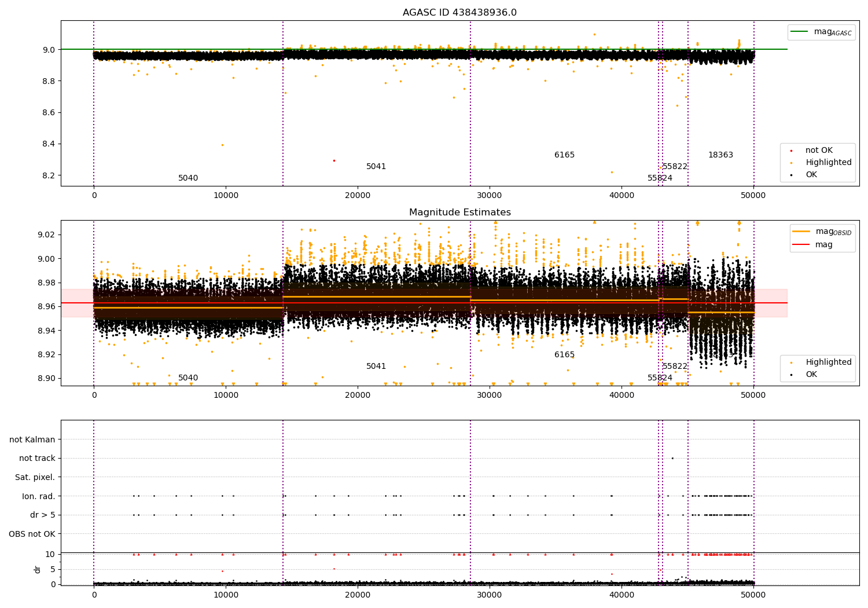Viewport: 868px width, 608px height.
Task: Click y-axis tick 8.6
Action: click(x=49, y=112)
